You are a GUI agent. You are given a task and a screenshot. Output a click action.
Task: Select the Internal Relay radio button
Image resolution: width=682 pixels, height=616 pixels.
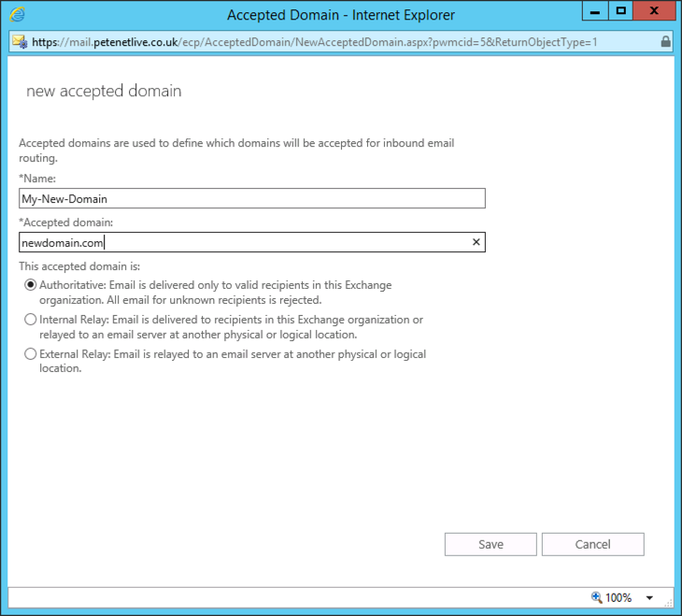(30, 320)
